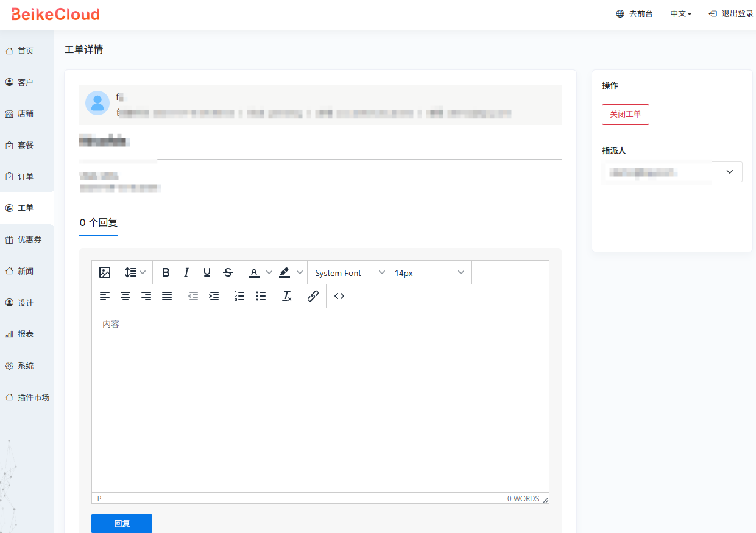Open the 系统 sidebar section
The image size is (756, 533).
point(27,365)
